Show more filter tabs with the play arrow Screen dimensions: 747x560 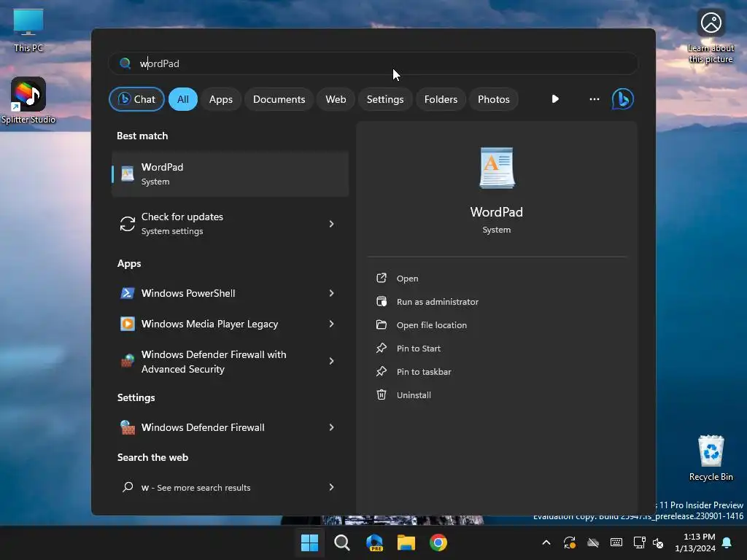click(555, 99)
